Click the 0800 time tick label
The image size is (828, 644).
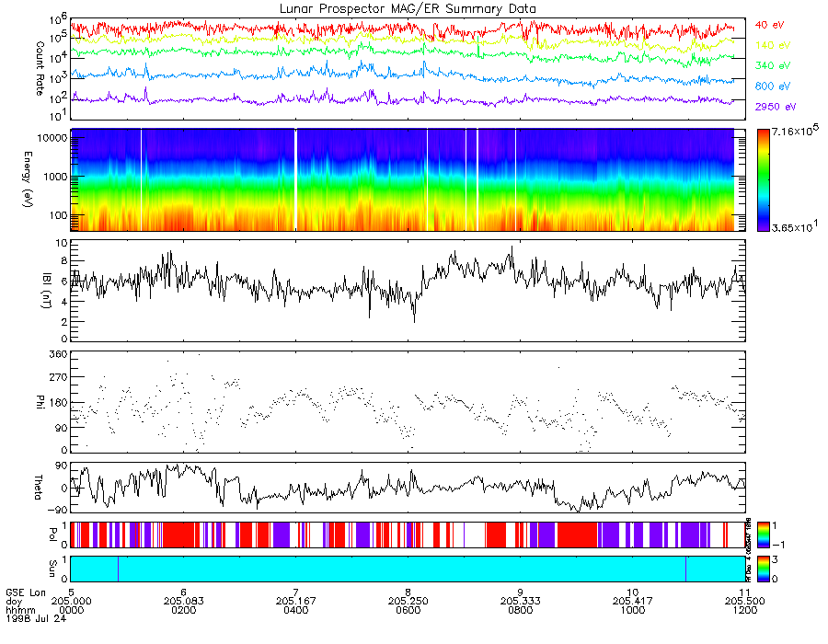pyautogui.click(x=520, y=610)
